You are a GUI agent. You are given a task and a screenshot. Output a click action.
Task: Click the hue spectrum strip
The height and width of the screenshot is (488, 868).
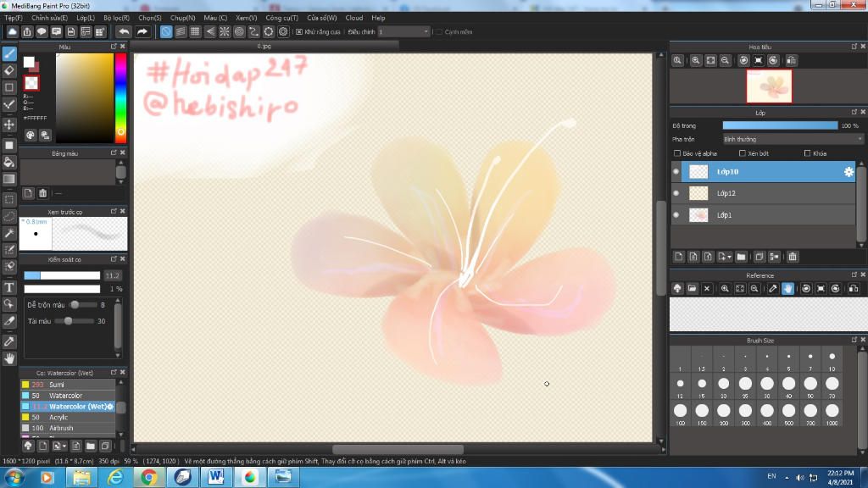(x=120, y=98)
